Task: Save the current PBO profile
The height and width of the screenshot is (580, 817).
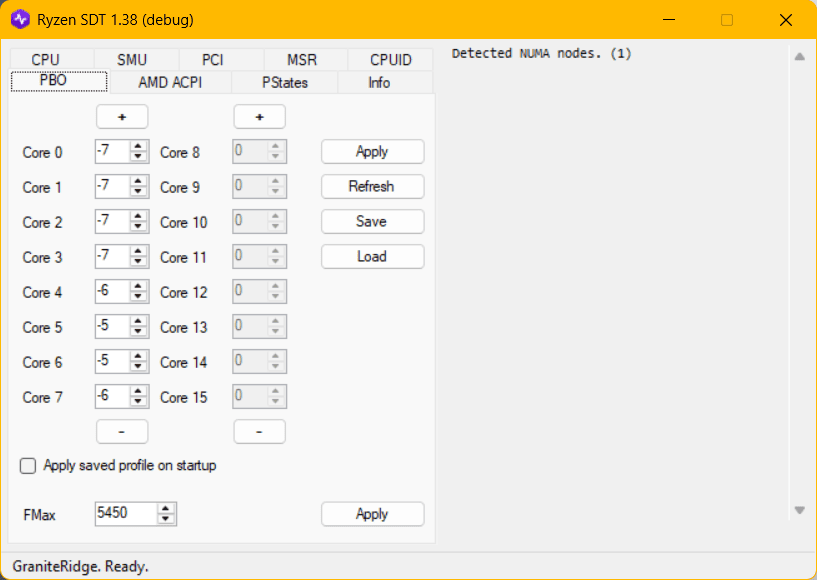Action: tap(373, 221)
